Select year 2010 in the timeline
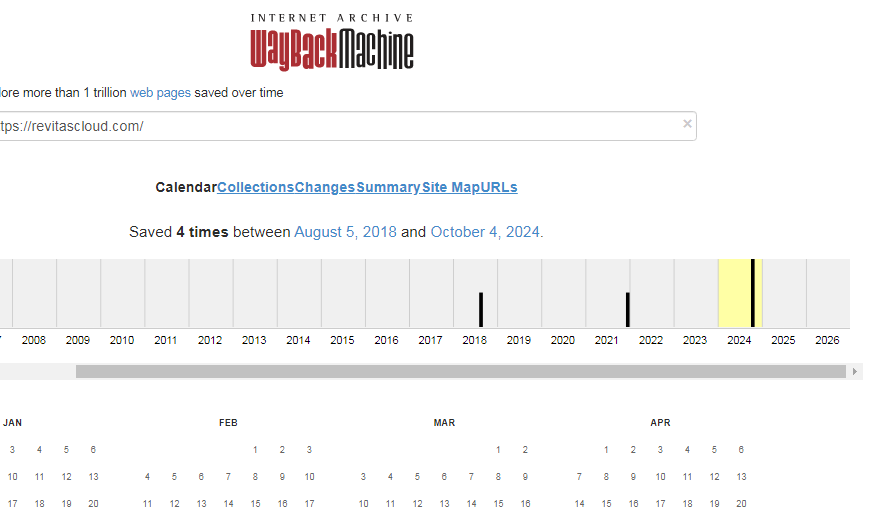The width and height of the screenshot is (880, 510). [x=122, y=340]
